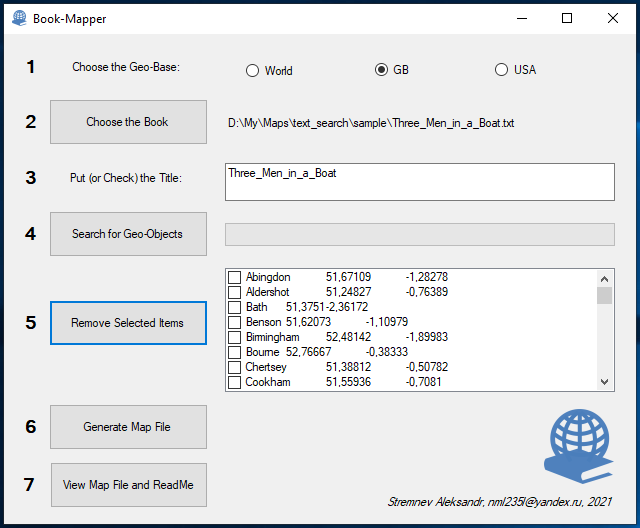The image size is (640, 528).
Task: Click into the book title text field
Action: pyautogui.click(x=420, y=182)
